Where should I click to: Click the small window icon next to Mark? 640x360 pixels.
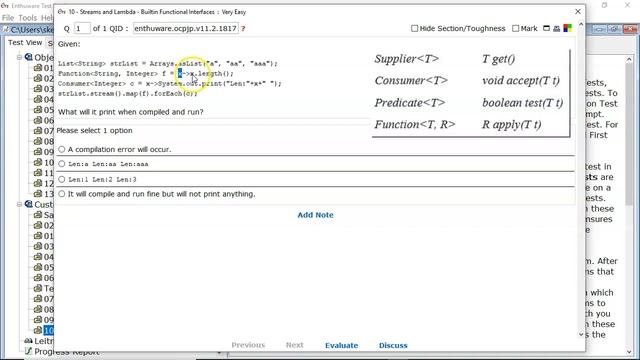point(547,28)
